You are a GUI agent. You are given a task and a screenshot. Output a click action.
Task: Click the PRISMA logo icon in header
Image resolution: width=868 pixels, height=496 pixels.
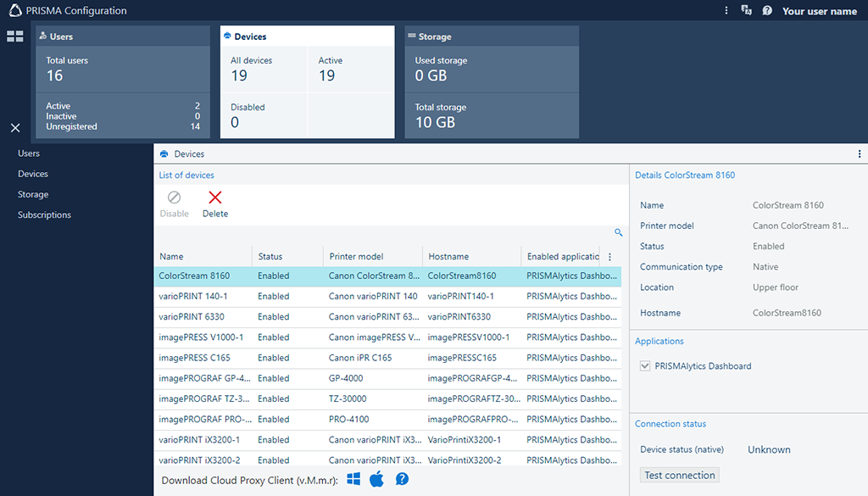click(x=14, y=10)
